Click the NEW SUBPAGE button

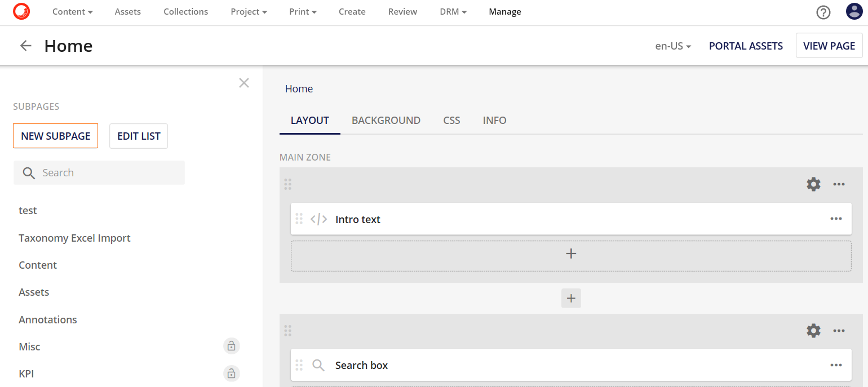55,136
